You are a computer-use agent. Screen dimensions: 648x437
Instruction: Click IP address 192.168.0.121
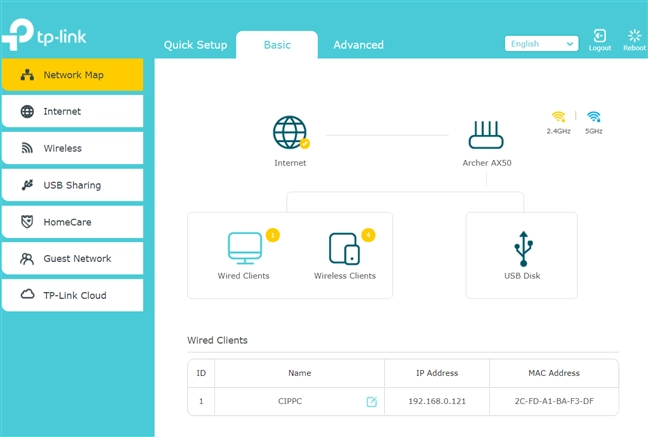click(437, 401)
